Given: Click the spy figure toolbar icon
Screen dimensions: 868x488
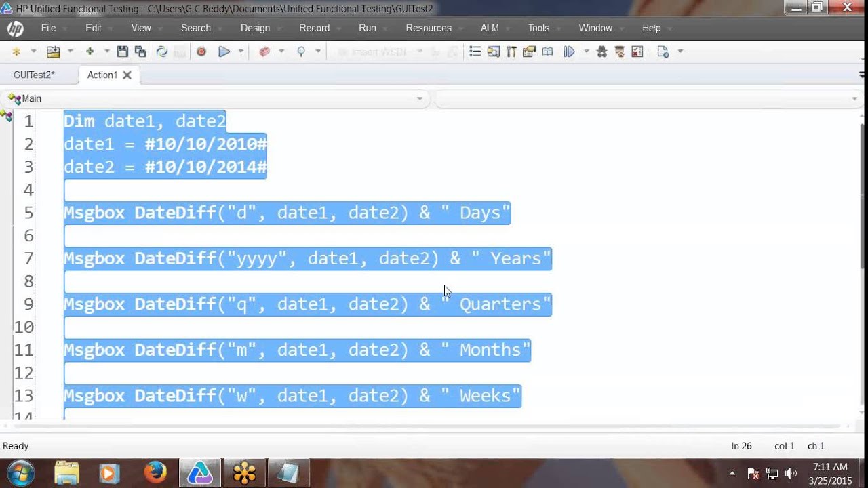Looking at the screenshot, I should (x=601, y=52).
